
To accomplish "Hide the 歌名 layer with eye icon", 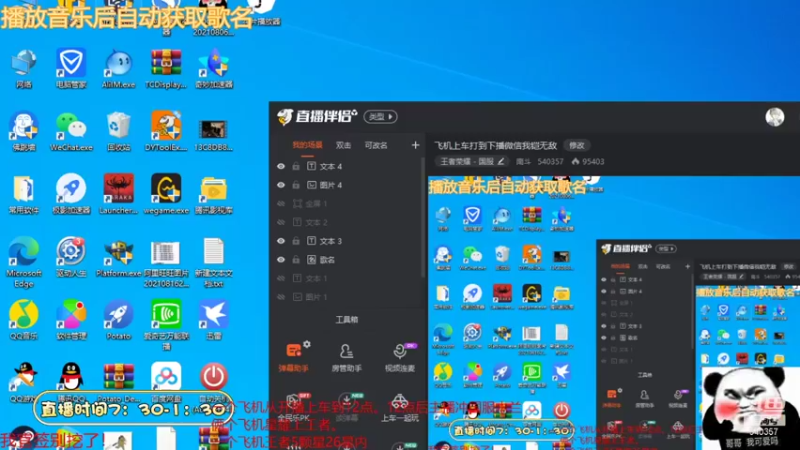I will point(281,260).
